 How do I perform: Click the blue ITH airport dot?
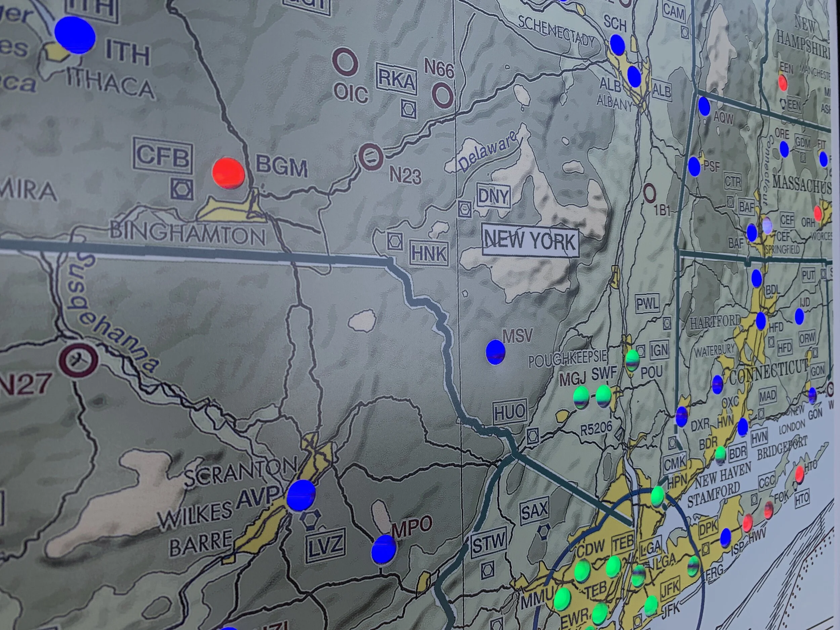[75, 35]
